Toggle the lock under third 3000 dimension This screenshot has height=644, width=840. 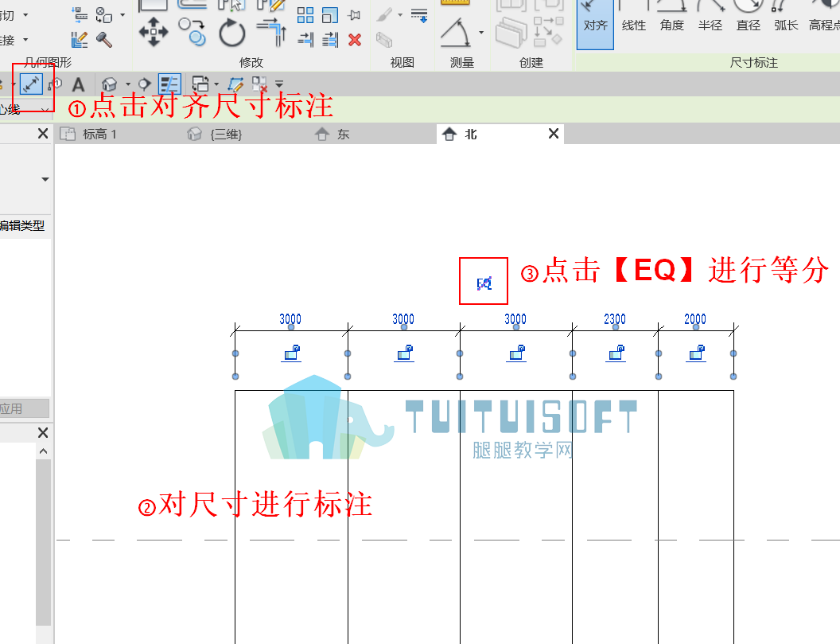(516, 353)
